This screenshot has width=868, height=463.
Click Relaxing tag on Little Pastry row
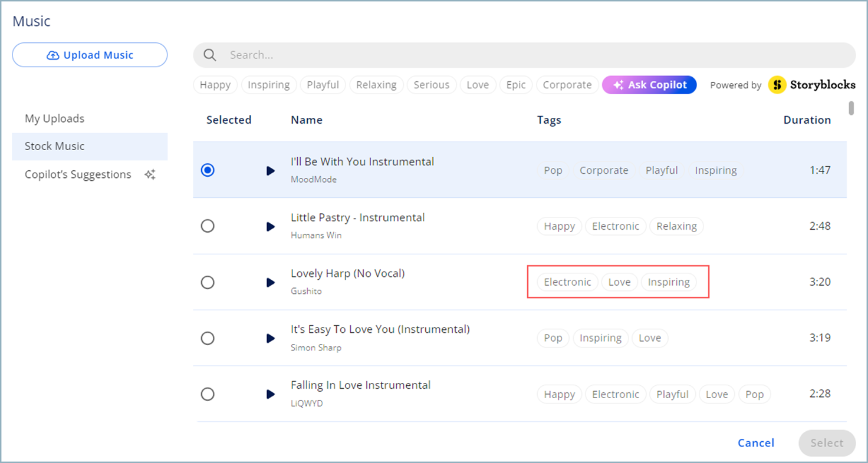[676, 226]
